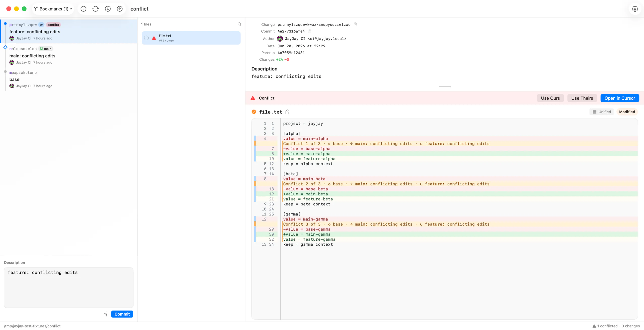The width and height of the screenshot is (644, 330).
Task: Click the conflict badge on prtnmylszqow
Action: (x=53, y=25)
